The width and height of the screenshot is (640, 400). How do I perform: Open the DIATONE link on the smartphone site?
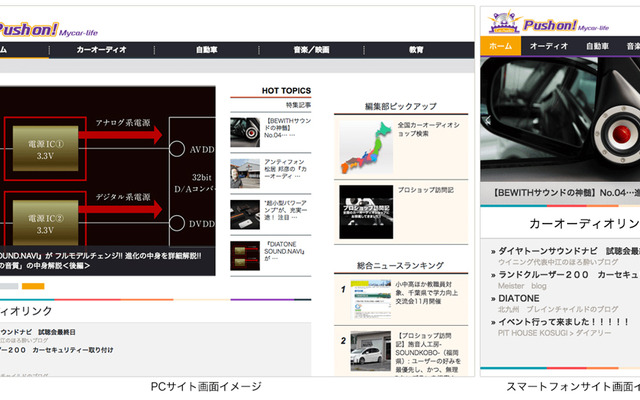coord(519,298)
